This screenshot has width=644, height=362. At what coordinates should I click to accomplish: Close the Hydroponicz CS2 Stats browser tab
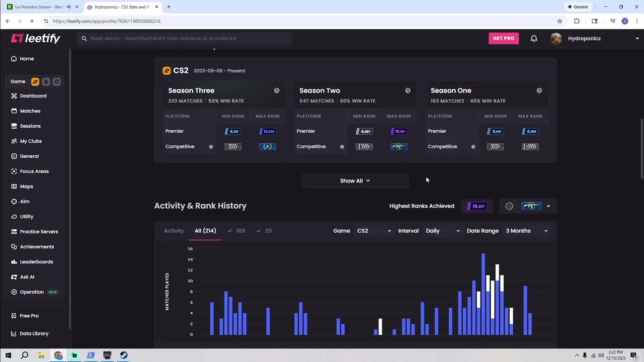click(157, 7)
